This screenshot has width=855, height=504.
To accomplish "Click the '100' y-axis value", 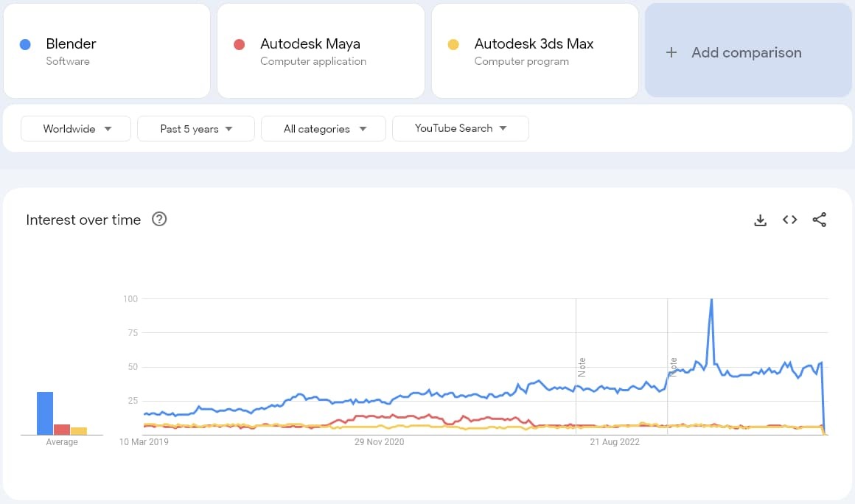I will pos(130,298).
